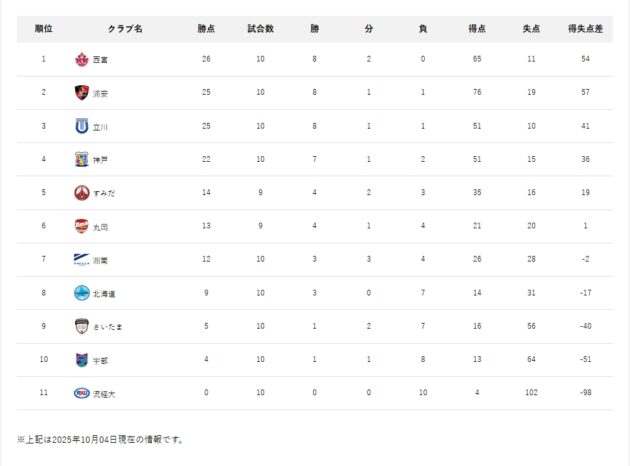Viewport: 630px width, 466px height.
Task: Click the さいたま club name text
Action: pos(107,327)
